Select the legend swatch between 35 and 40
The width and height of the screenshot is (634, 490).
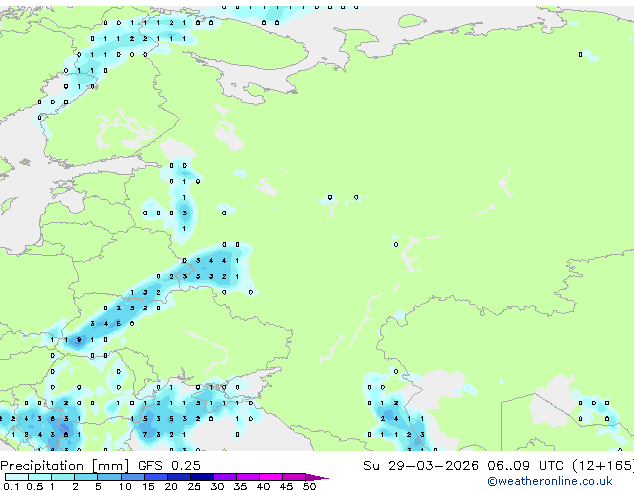click(x=247, y=477)
